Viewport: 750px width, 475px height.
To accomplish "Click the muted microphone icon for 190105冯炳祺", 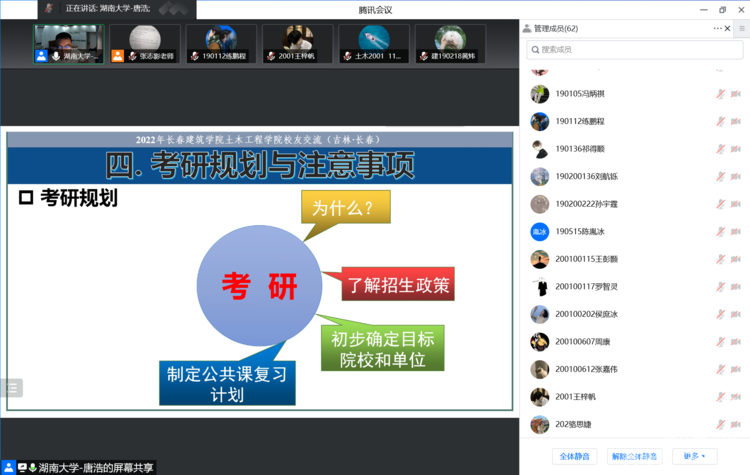I will (x=720, y=94).
